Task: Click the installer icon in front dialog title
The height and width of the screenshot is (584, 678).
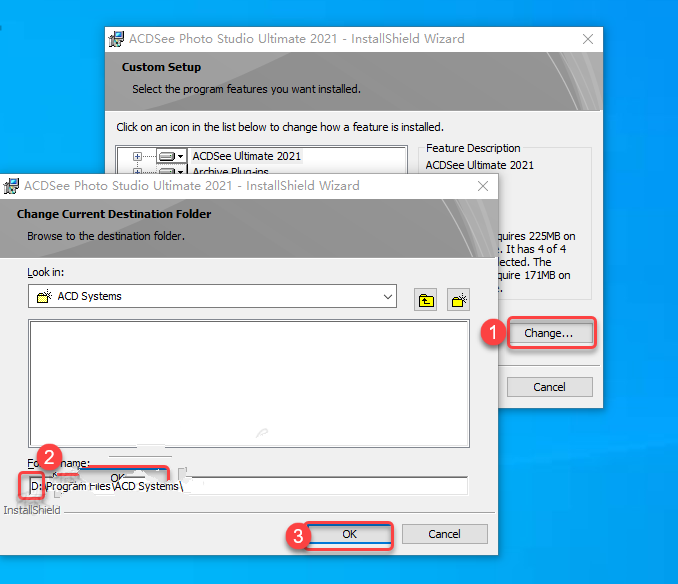Action: coord(11,186)
